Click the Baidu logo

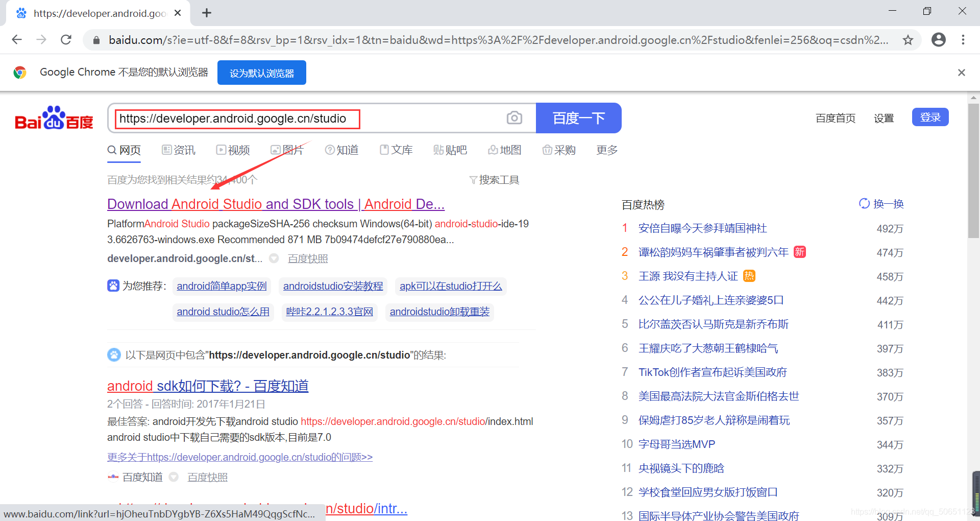click(54, 118)
